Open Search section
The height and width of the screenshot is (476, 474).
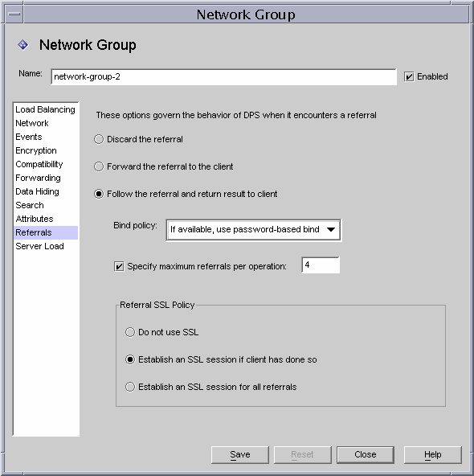click(46, 205)
